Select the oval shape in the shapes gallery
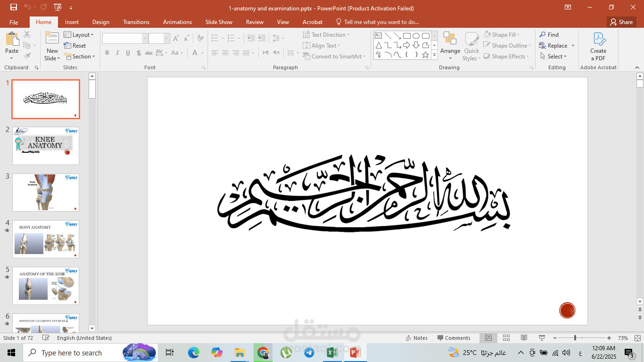This screenshot has width=644, height=362. (x=416, y=36)
